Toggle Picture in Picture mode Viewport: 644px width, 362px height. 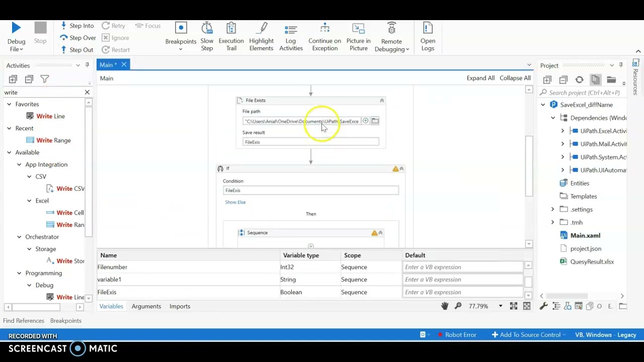pos(358,36)
